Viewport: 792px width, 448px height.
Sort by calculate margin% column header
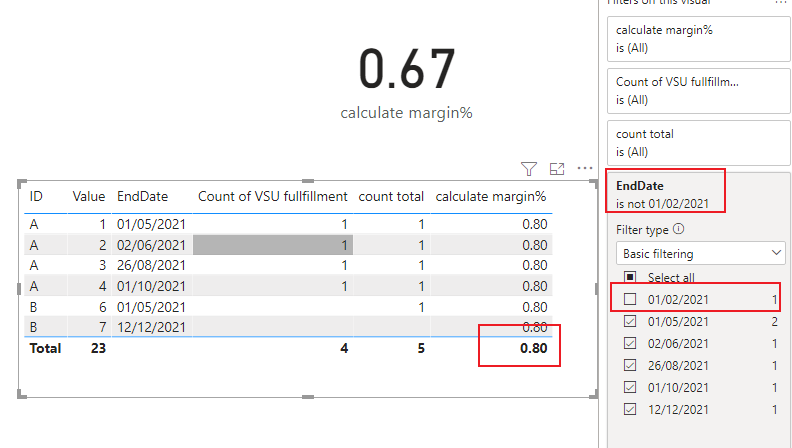click(x=491, y=196)
